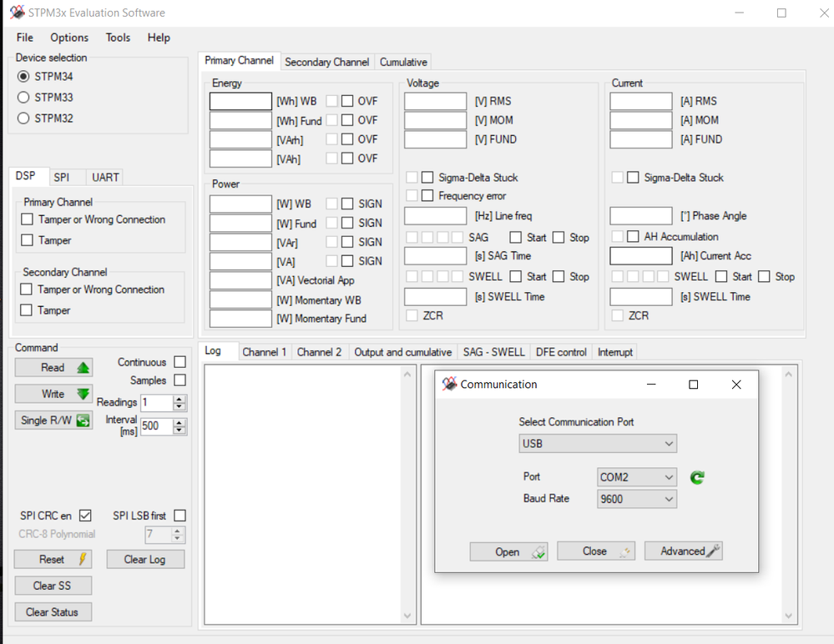The height and width of the screenshot is (644, 834).
Task: Open the File menu
Action: coord(24,38)
